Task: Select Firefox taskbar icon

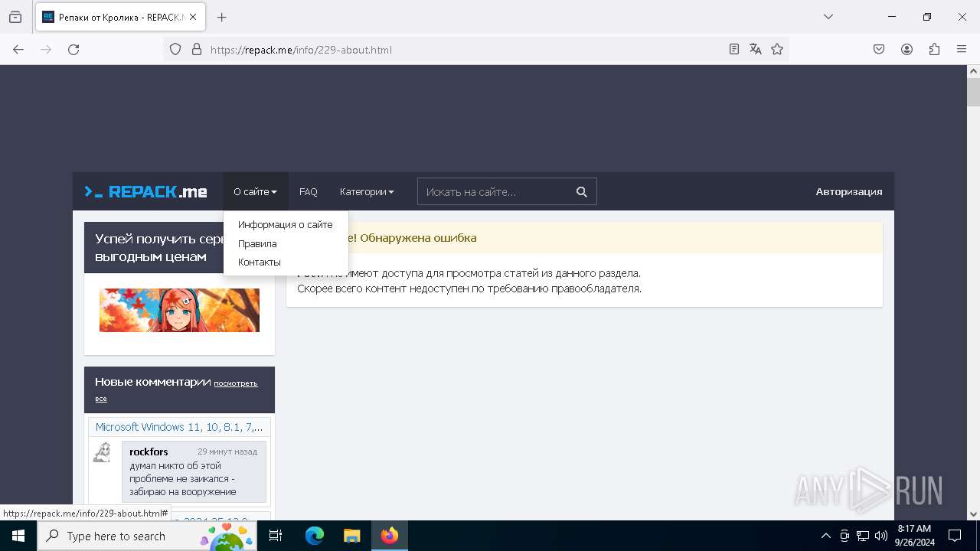Action: (390, 536)
